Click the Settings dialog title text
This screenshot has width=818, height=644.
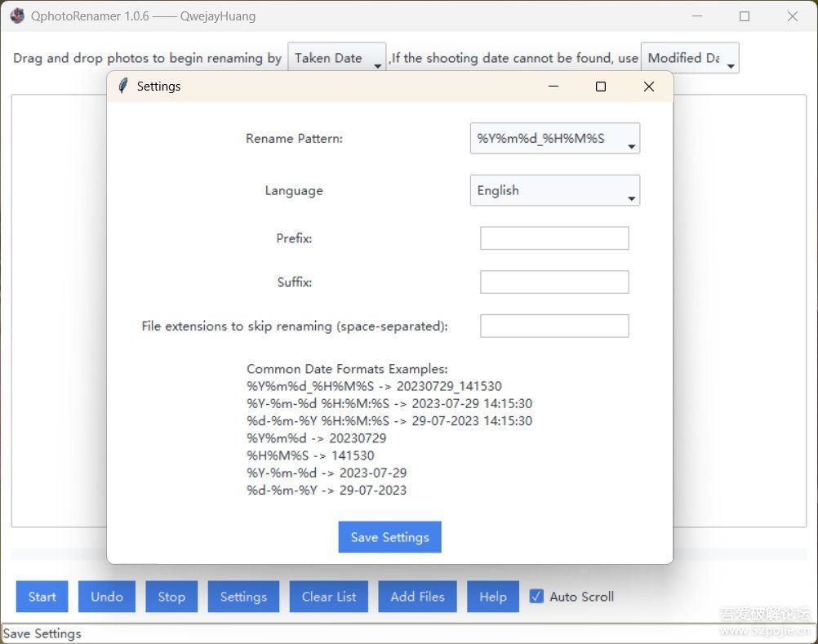tap(158, 87)
